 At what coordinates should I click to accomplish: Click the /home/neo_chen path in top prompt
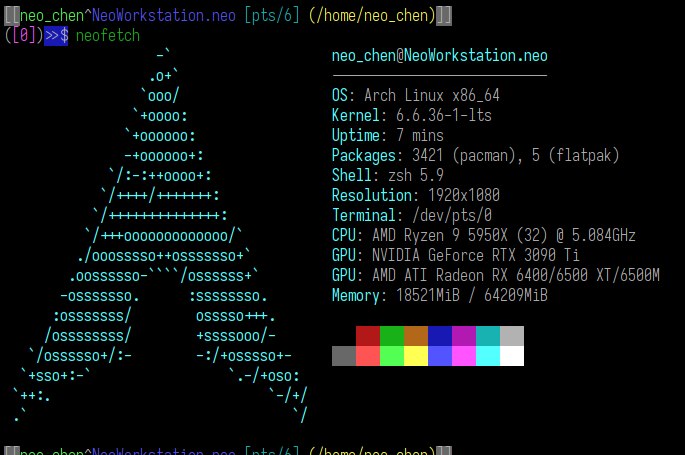360,16
